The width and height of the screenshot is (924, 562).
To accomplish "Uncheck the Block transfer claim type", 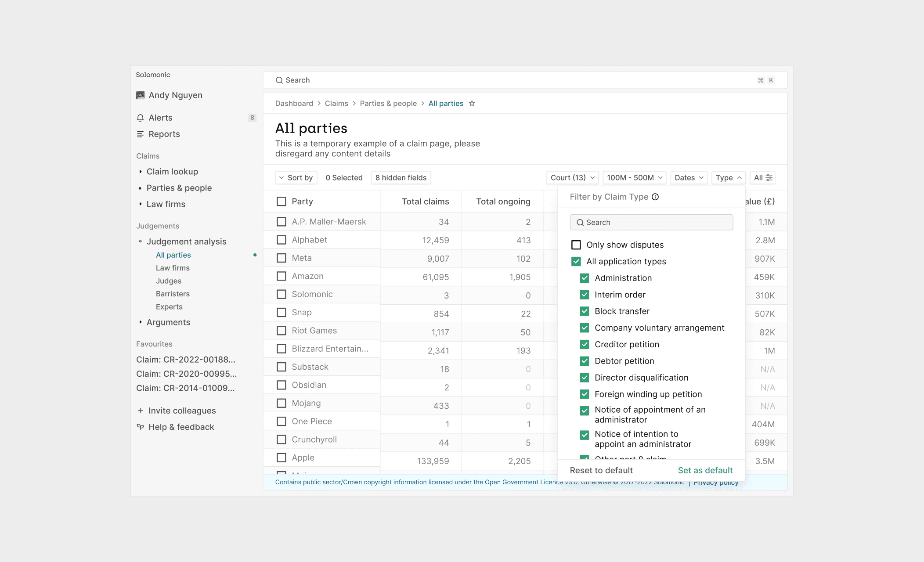I will [x=584, y=311].
